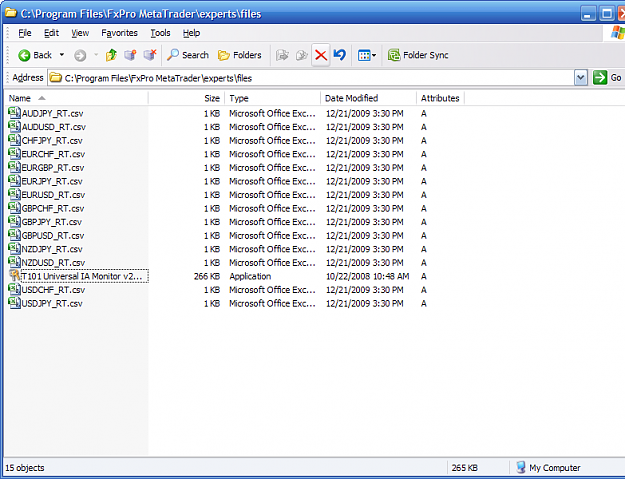Select the EURUSD_RT.csv file icon

click(14, 194)
